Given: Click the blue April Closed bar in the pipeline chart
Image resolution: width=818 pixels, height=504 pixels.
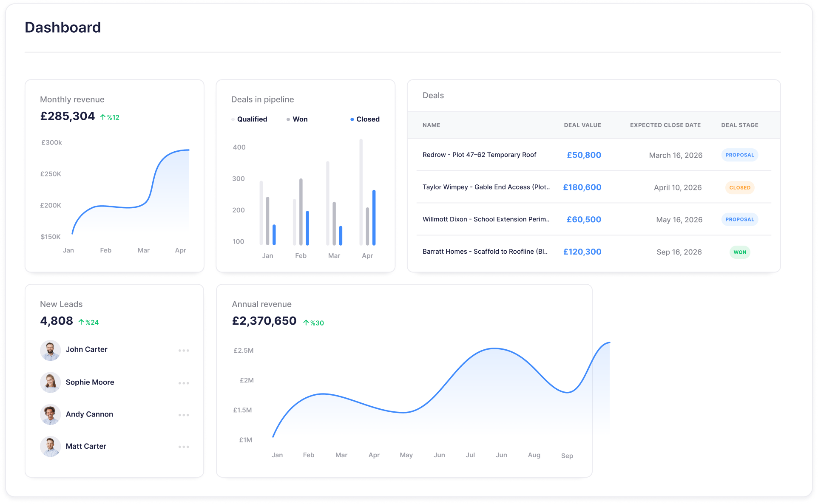Looking at the screenshot, I should [374, 218].
